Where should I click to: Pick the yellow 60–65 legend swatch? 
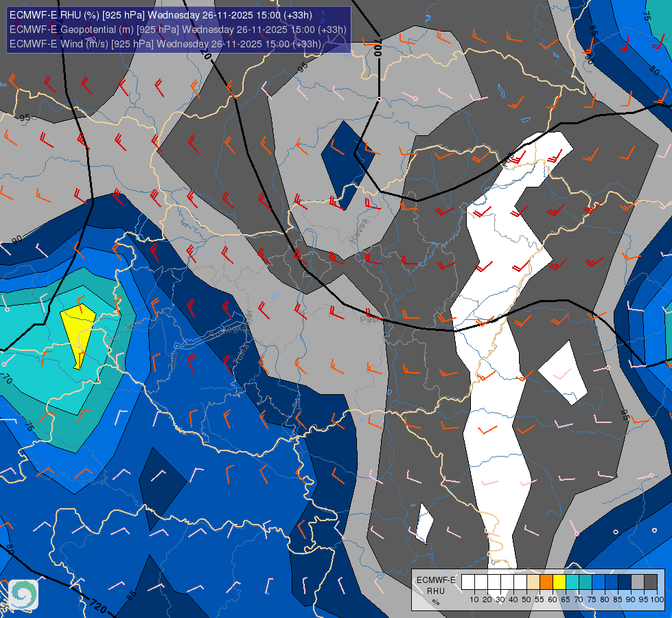click(x=559, y=582)
